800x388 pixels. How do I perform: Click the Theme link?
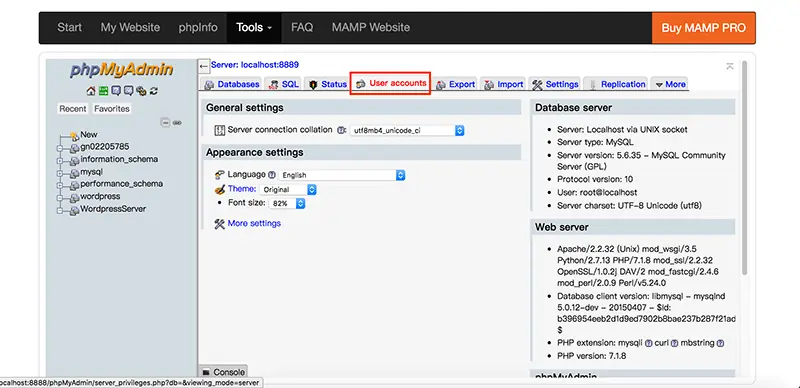[x=242, y=189]
